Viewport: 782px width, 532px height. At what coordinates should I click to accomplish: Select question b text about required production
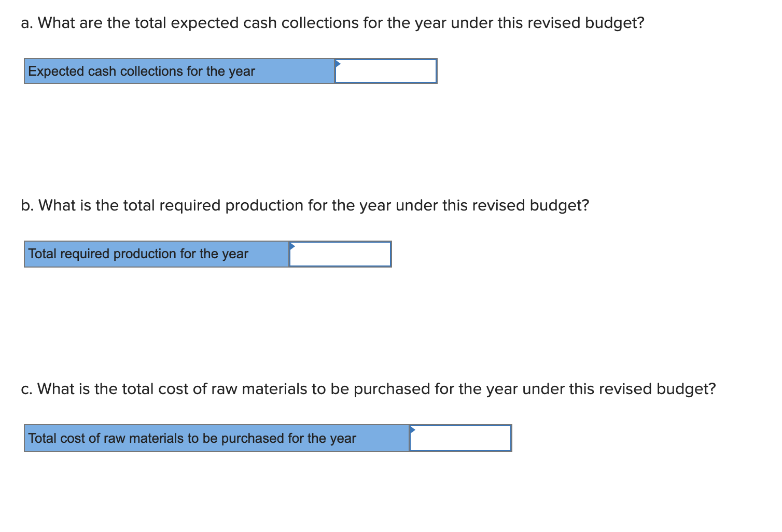305,205
